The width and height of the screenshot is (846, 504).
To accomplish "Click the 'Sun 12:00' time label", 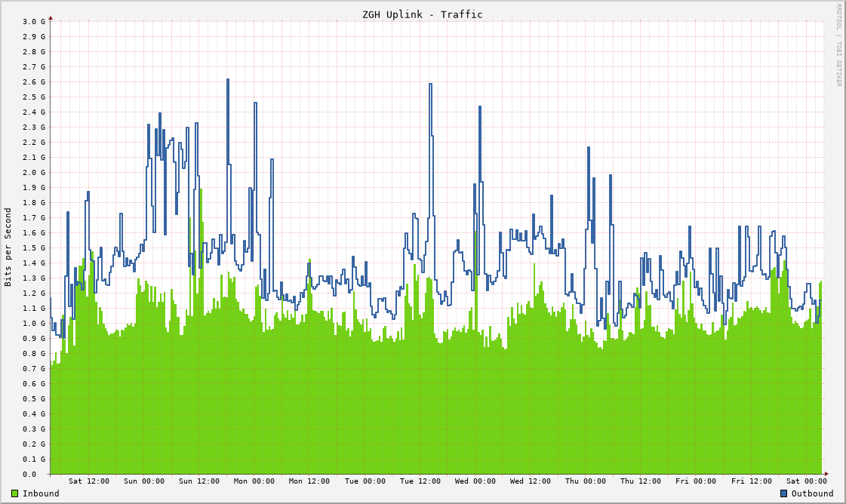I will (x=199, y=481).
